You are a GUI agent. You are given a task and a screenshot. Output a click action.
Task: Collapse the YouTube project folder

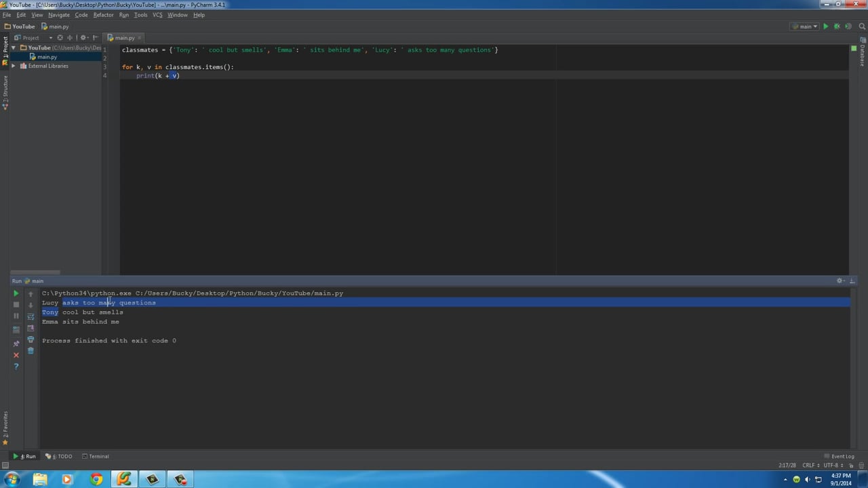(14, 48)
